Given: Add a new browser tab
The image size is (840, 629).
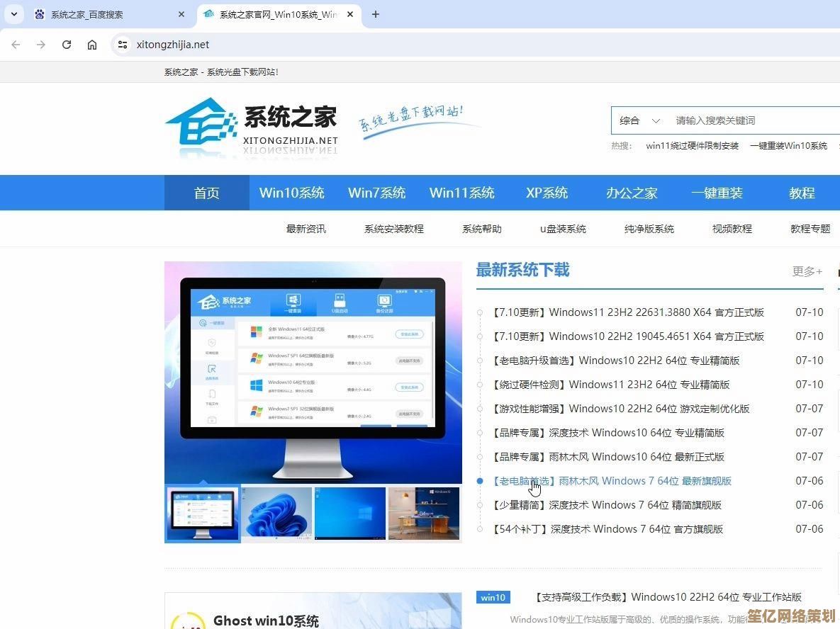Looking at the screenshot, I should tap(376, 14).
